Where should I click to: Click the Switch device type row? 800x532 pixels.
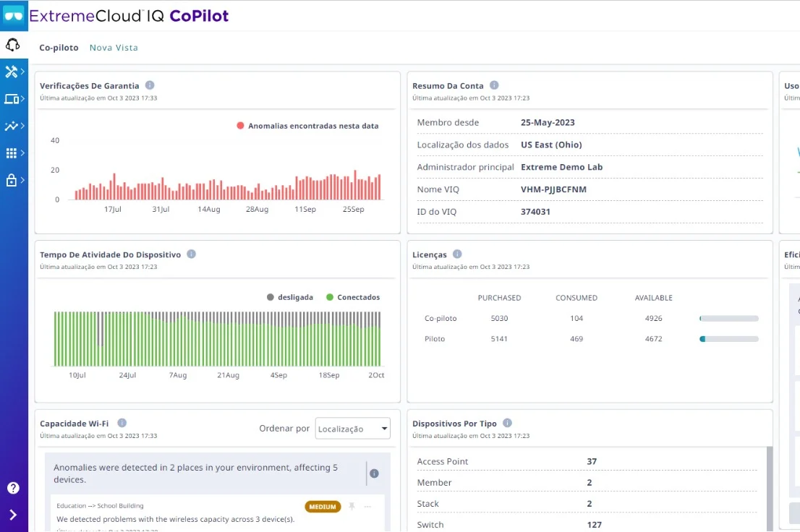(587, 524)
